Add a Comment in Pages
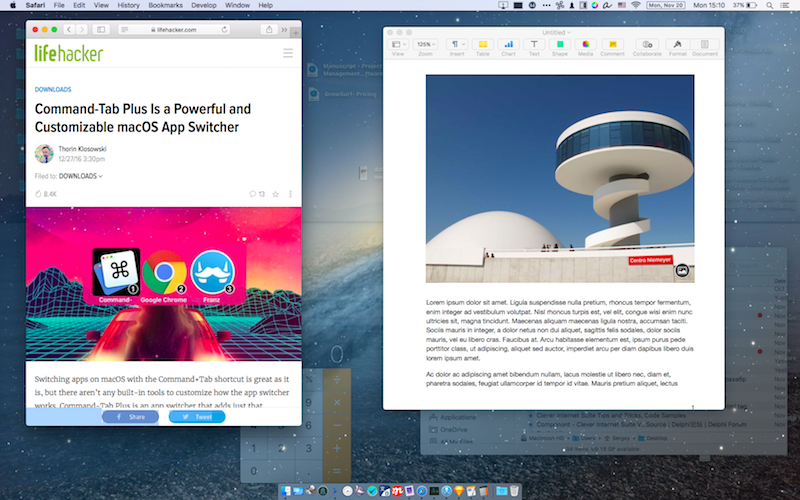Viewport: 800px width, 500px height. [x=613, y=44]
